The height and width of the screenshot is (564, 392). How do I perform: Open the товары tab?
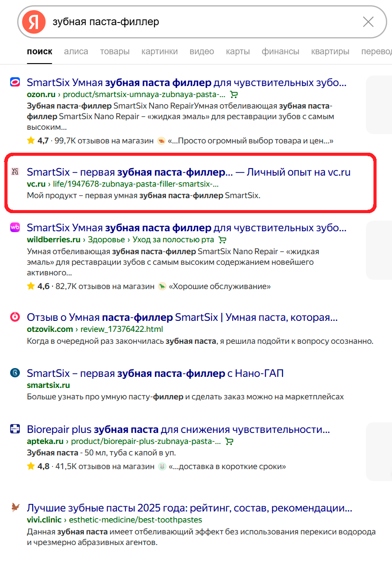click(115, 52)
